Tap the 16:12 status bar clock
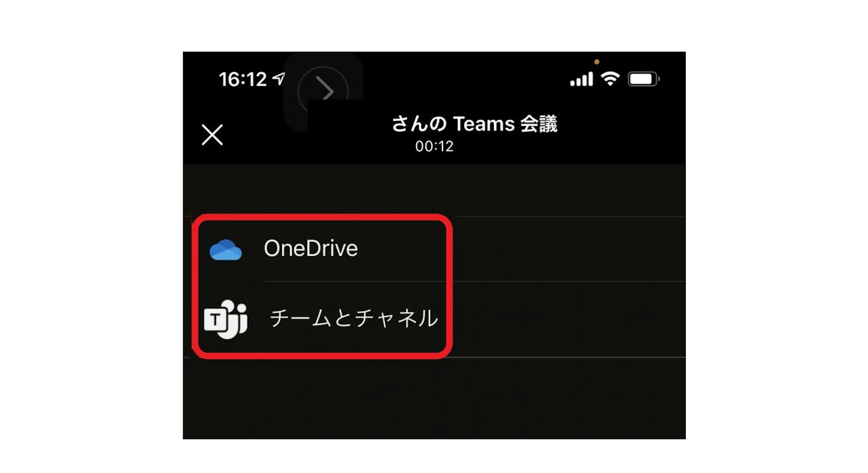The height and width of the screenshot is (473, 868). click(242, 79)
